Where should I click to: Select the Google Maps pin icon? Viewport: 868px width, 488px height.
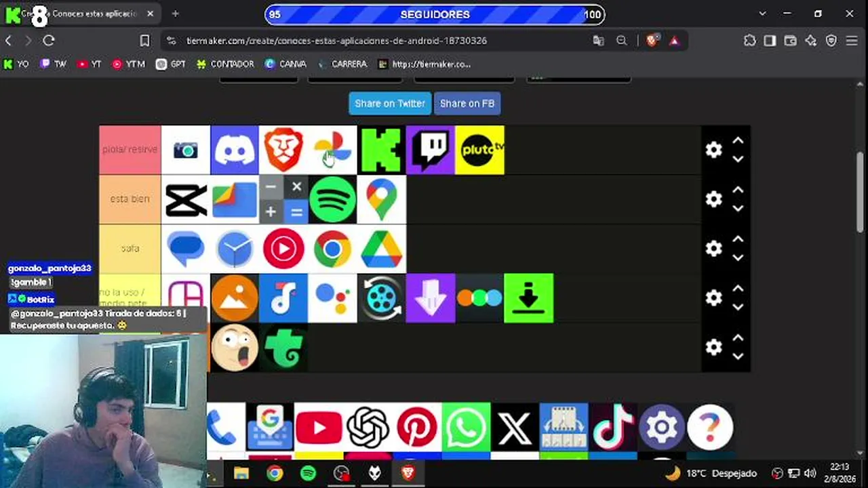(x=381, y=199)
